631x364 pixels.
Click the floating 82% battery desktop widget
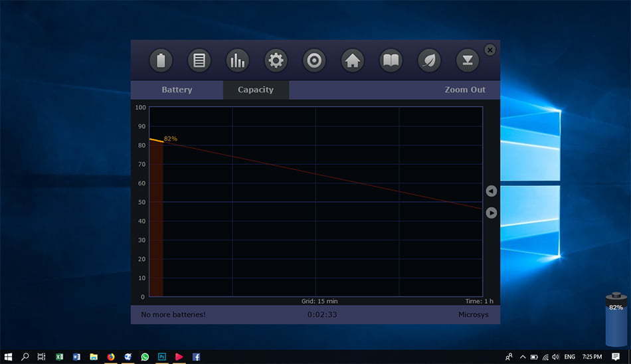tap(616, 319)
